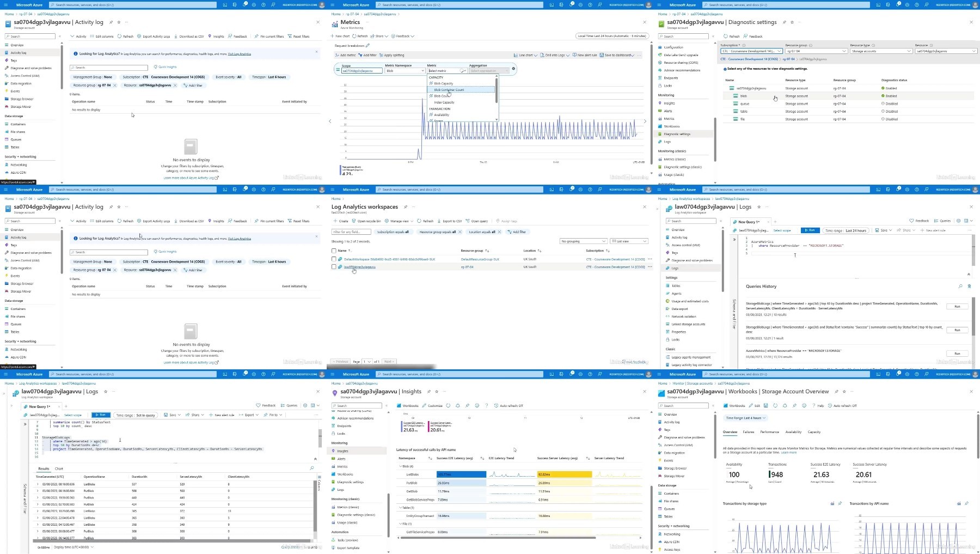Expand the first ListBlobs result row 537

pyautogui.click(x=38, y=484)
